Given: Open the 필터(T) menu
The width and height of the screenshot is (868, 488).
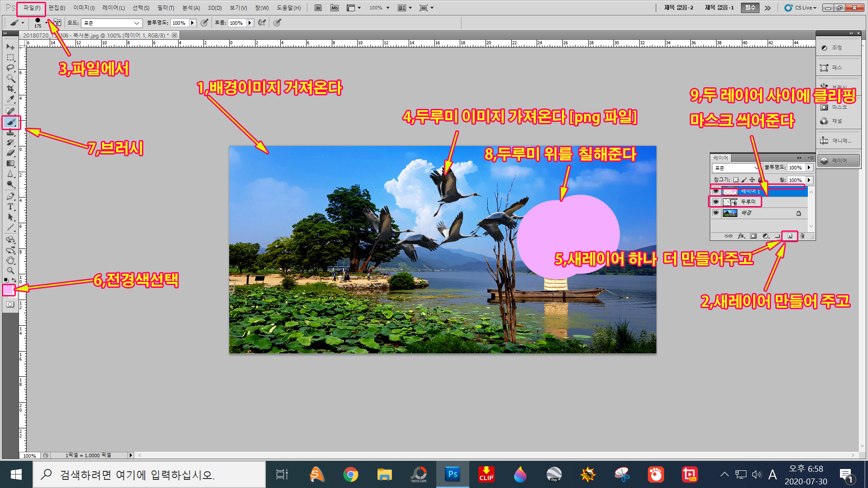Looking at the screenshot, I should (165, 8).
